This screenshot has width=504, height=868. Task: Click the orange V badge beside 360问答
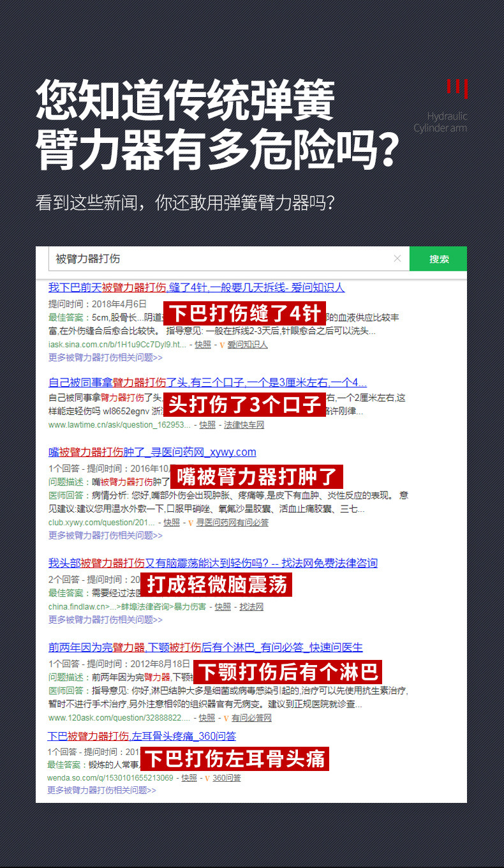(x=207, y=777)
